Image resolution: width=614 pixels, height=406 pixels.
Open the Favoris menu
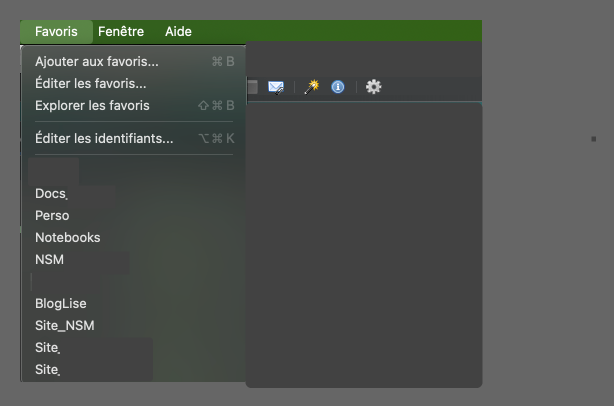[56, 31]
